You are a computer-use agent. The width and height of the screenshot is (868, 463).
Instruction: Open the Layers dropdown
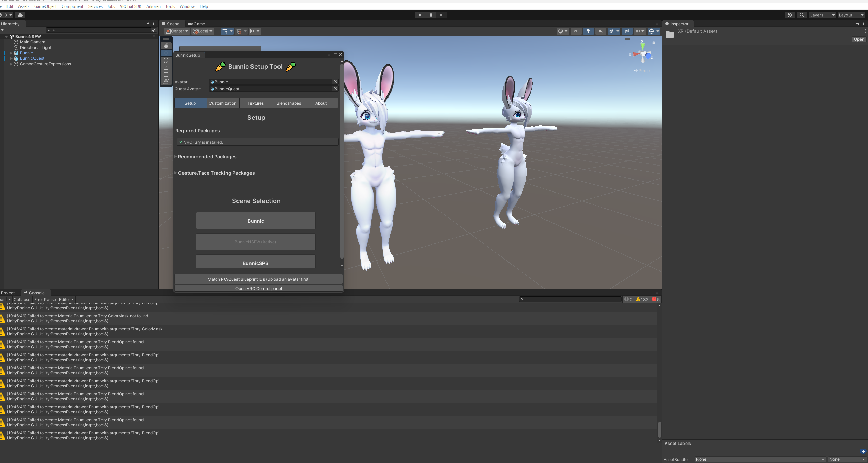point(822,15)
